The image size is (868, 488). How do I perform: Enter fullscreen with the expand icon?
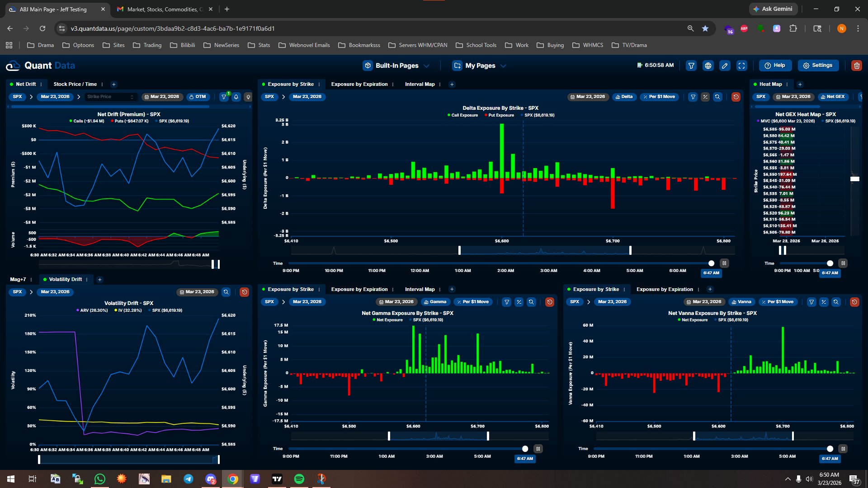pyautogui.click(x=742, y=66)
